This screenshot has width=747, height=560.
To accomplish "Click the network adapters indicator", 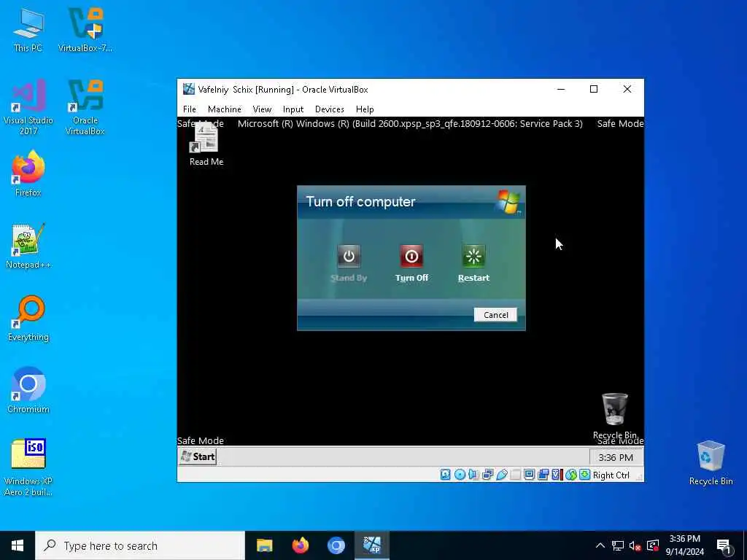I will coord(487,475).
